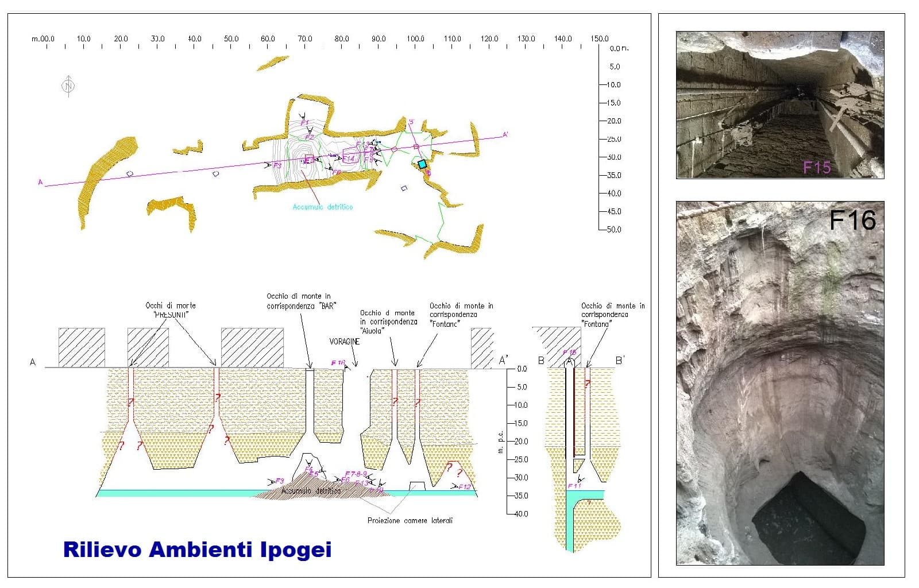Click the F15 photo caption
The image size is (919, 588).
[x=818, y=167]
